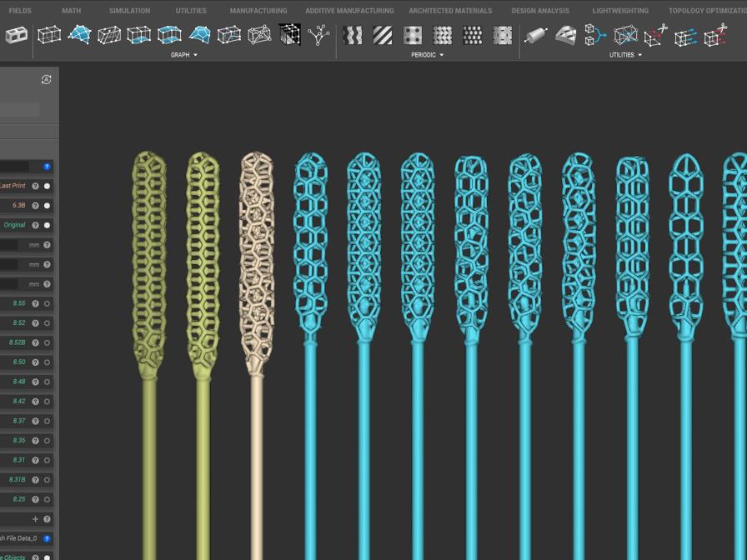The image size is (747, 560).
Task: Select the graph branching tool icon
Action: pyautogui.click(x=317, y=35)
